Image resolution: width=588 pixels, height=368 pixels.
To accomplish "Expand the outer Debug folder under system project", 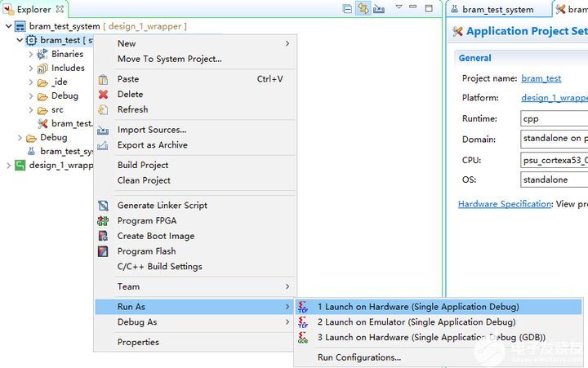I will 20,138.
